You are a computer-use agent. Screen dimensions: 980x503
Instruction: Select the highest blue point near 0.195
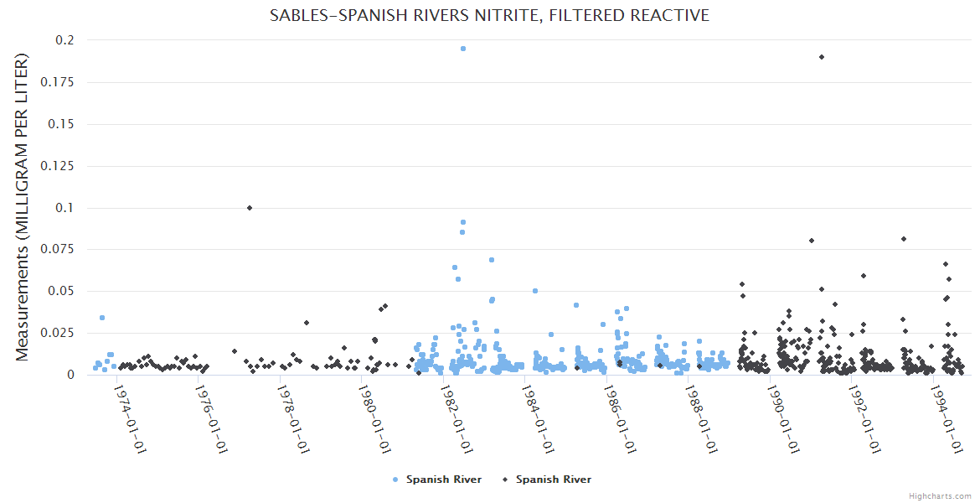click(x=463, y=49)
